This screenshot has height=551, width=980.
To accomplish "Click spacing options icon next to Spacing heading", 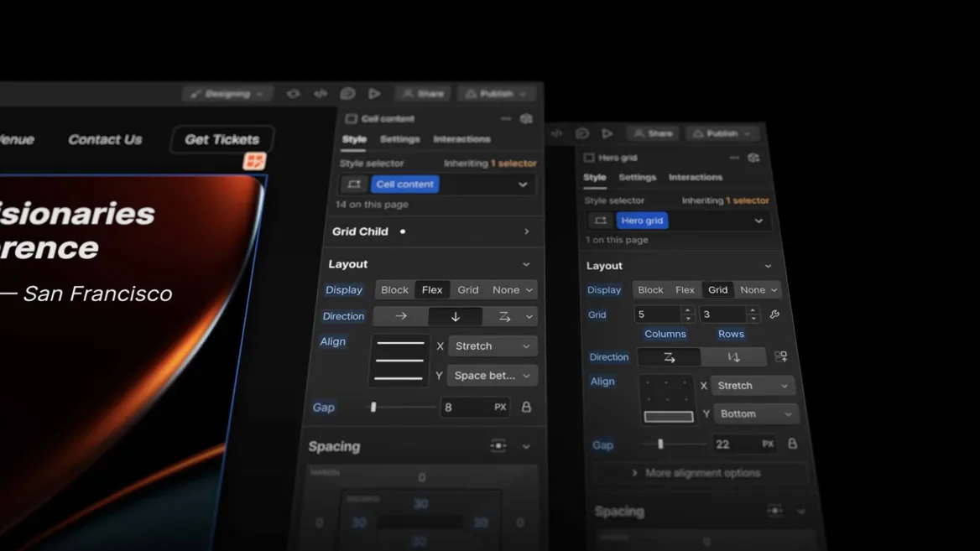I will 498,446.
